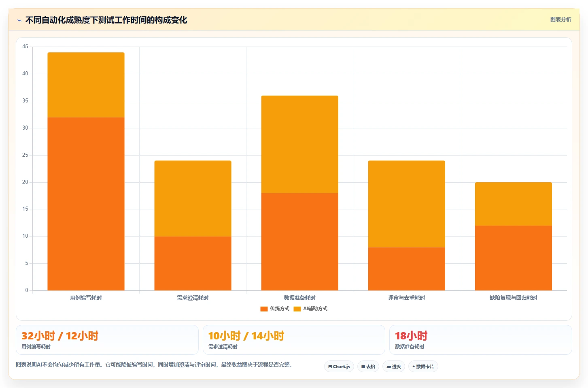Click 数据准备耗时 caption in third stat card
The image size is (588, 388).
click(410, 347)
